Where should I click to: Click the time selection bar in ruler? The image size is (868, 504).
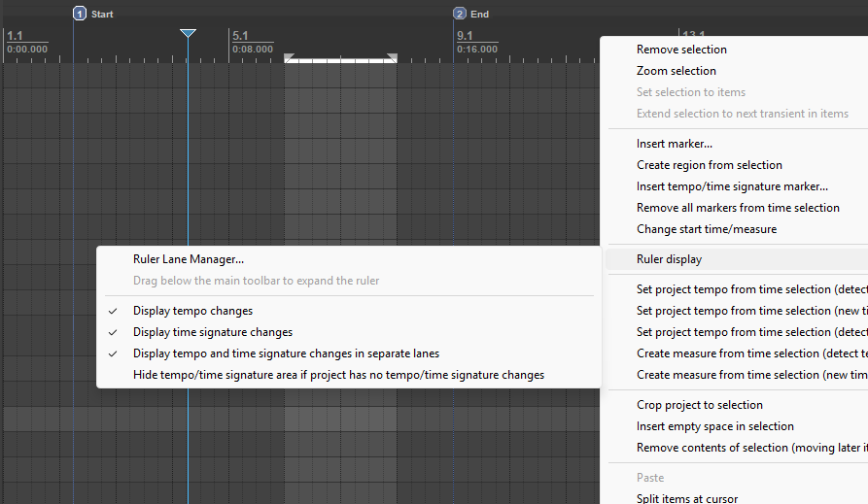click(340, 59)
